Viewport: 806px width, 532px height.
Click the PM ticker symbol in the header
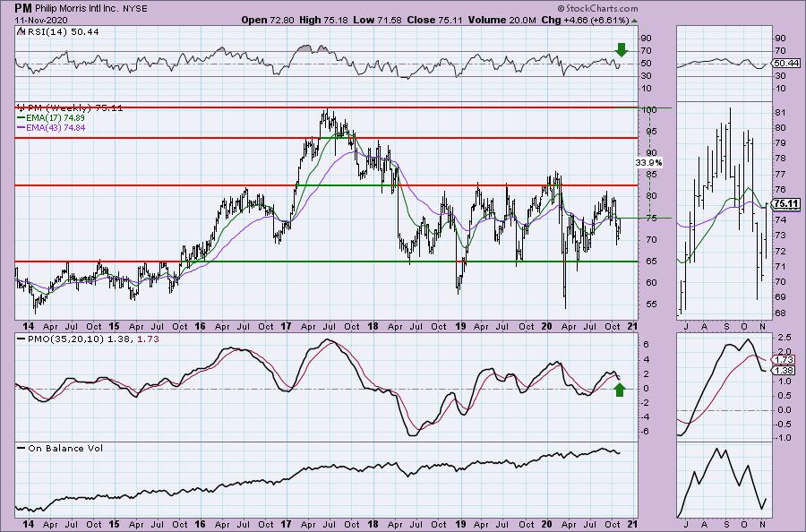[x=23, y=8]
